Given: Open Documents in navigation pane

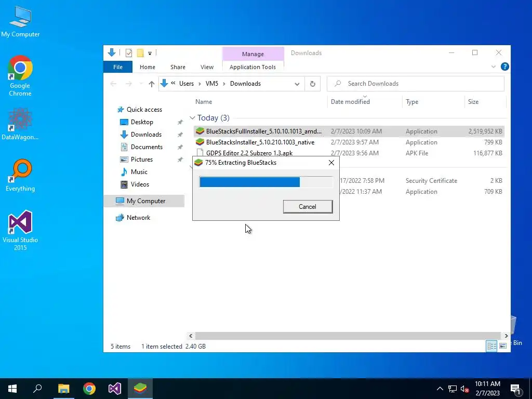Looking at the screenshot, I should (x=147, y=147).
